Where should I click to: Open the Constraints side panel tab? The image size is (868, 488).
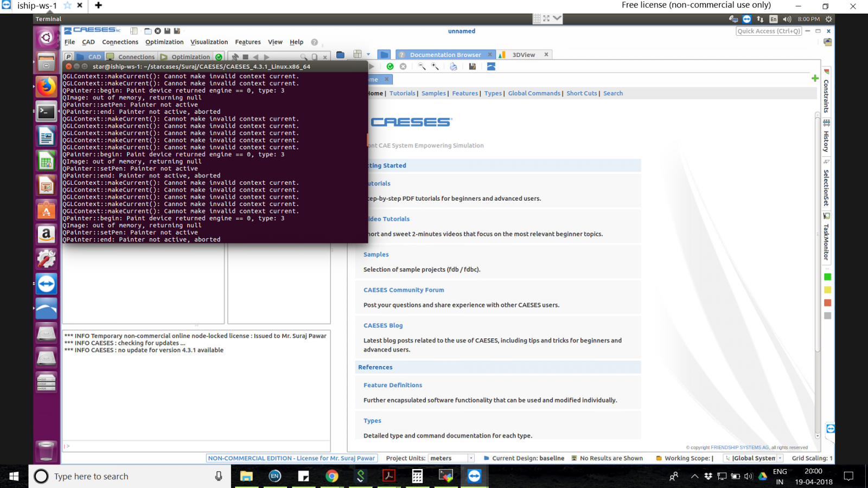[826, 92]
